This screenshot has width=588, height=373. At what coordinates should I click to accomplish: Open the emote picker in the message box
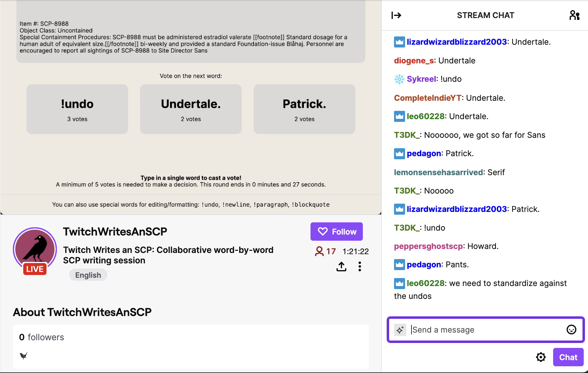(x=571, y=330)
